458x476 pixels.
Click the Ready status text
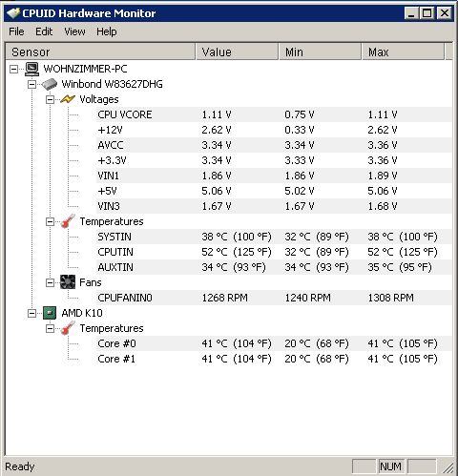click(x=20, y=466)
